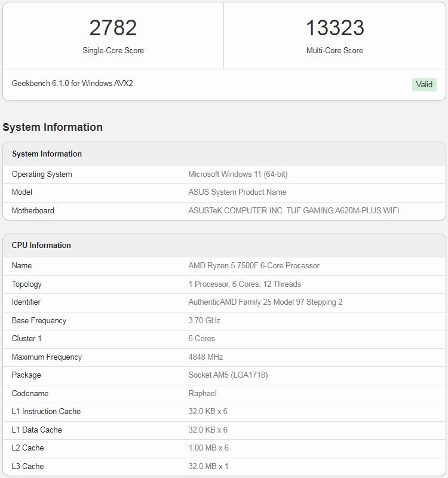This screenshot has height=478, width=448.
Task: Click the Motherboard row label
Action: pos(33,210)
